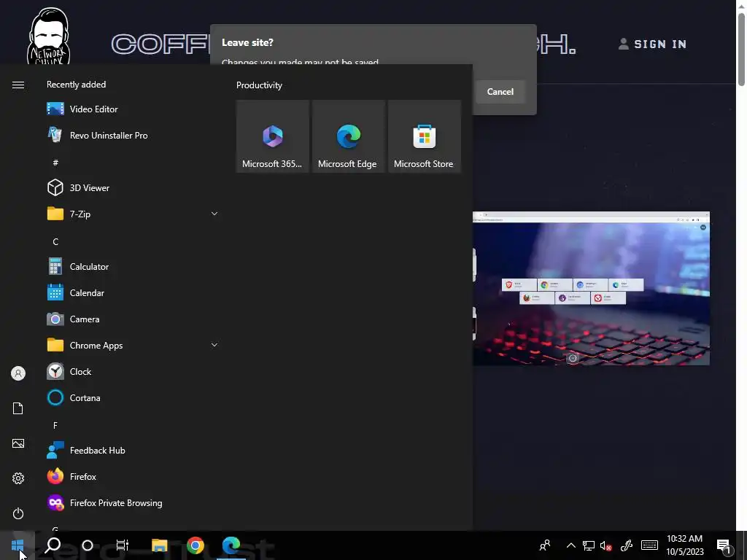The height and width of the screenshot is (560, 747).
Task: Click the Microsoft Edge tile
Action: (x=348, y=136)
